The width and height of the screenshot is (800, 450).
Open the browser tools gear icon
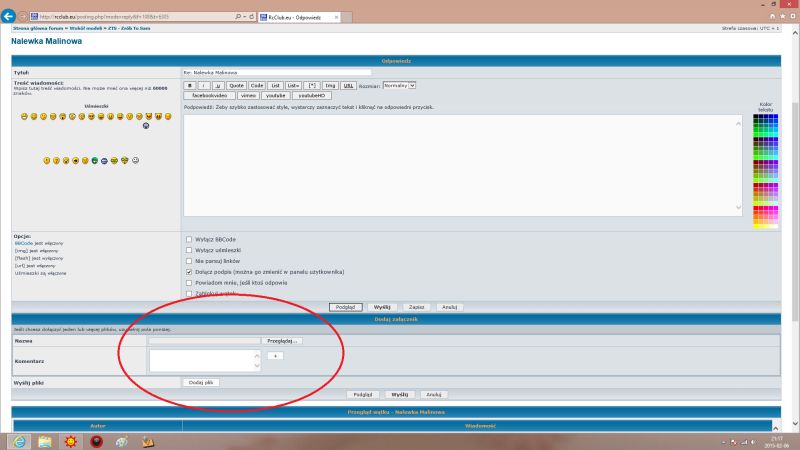pos(793,16)
